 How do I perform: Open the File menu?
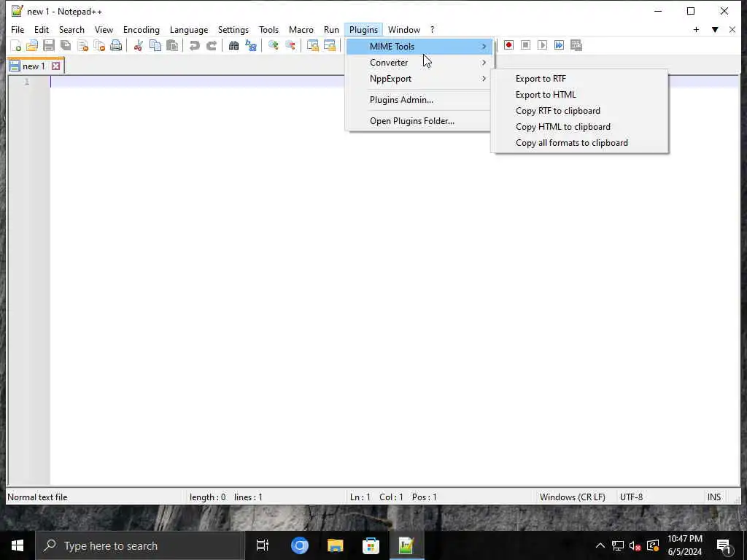(x=18, y=29)
